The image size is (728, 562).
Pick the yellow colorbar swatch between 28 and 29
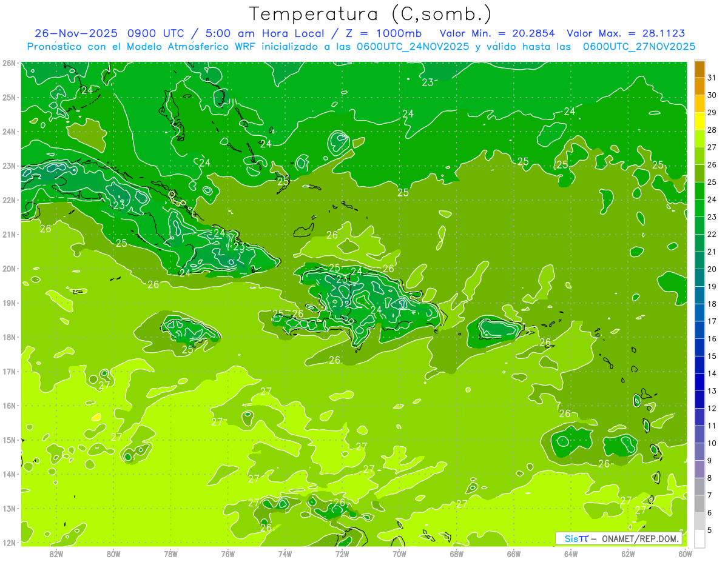tap(699, 121)
